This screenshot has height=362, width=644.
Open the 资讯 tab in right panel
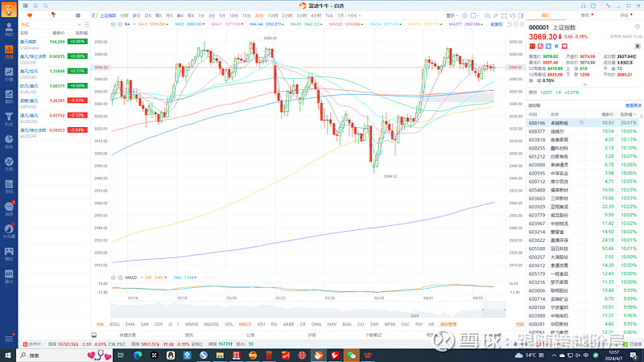pyautogui.click(x=585, y=15)
